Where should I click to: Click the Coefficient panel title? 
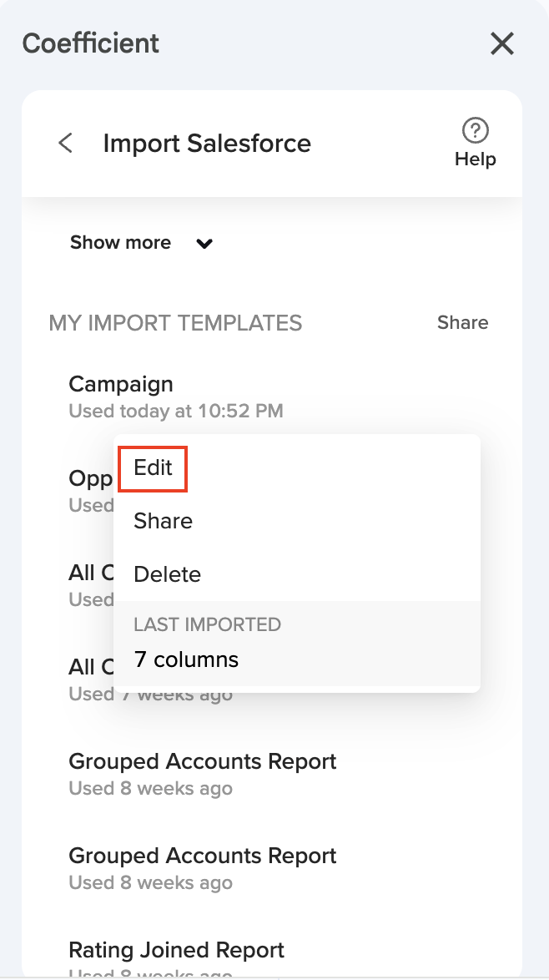pos(90,43)
